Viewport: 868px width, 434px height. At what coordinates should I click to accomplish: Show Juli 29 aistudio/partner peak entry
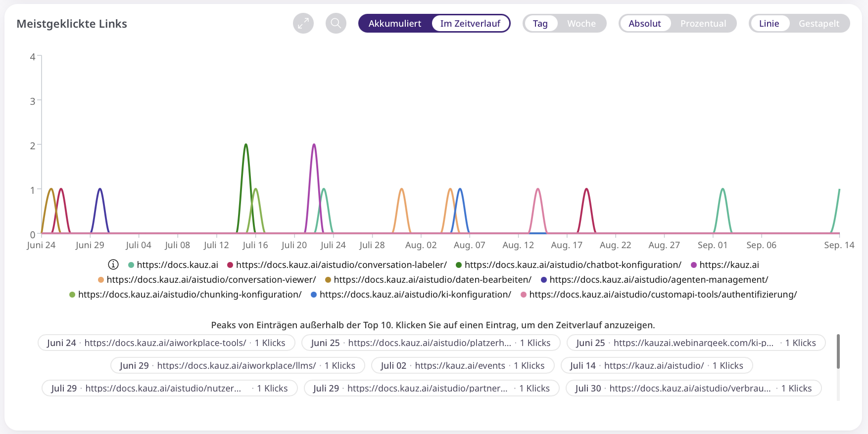point(432,388)
